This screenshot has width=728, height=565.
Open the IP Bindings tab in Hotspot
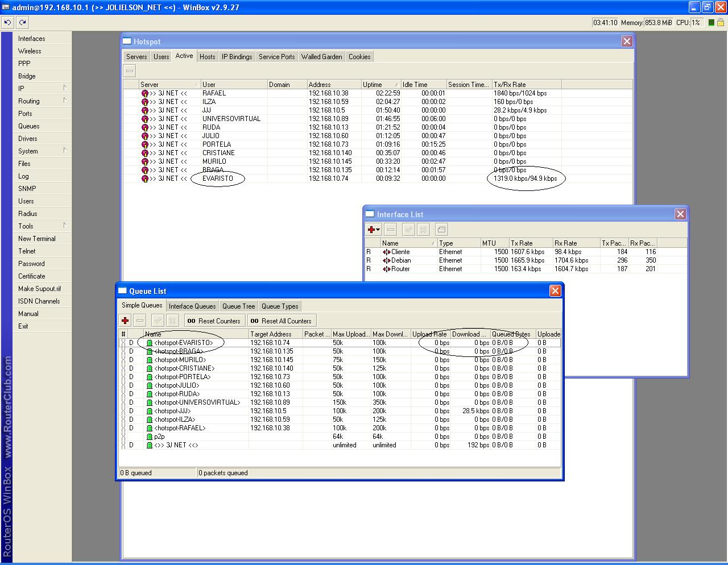point(237,57)
